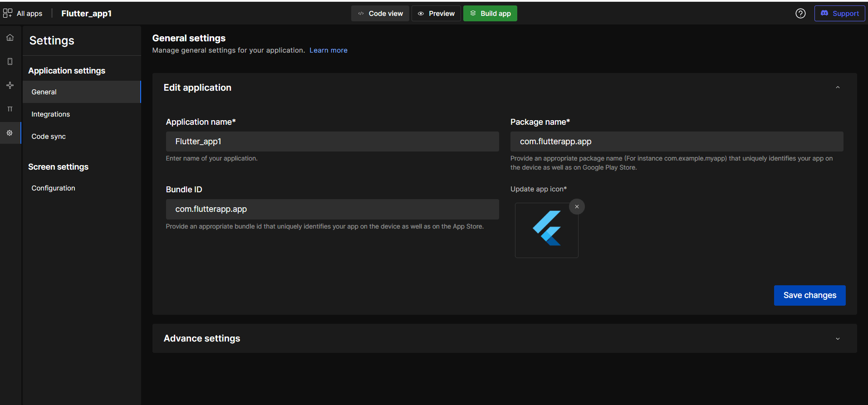Select the General settings item

pos(44,92)
